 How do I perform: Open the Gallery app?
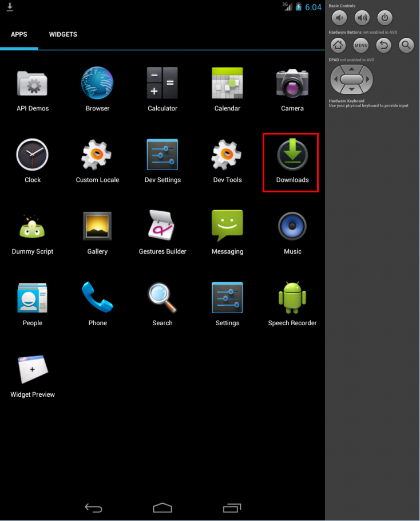pos(97,233)
